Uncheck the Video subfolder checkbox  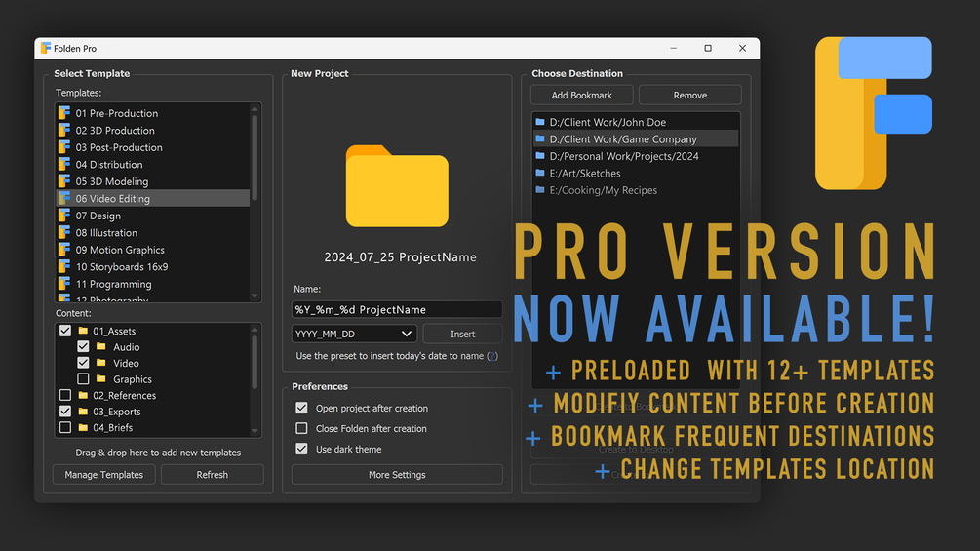tap(83, 363)
